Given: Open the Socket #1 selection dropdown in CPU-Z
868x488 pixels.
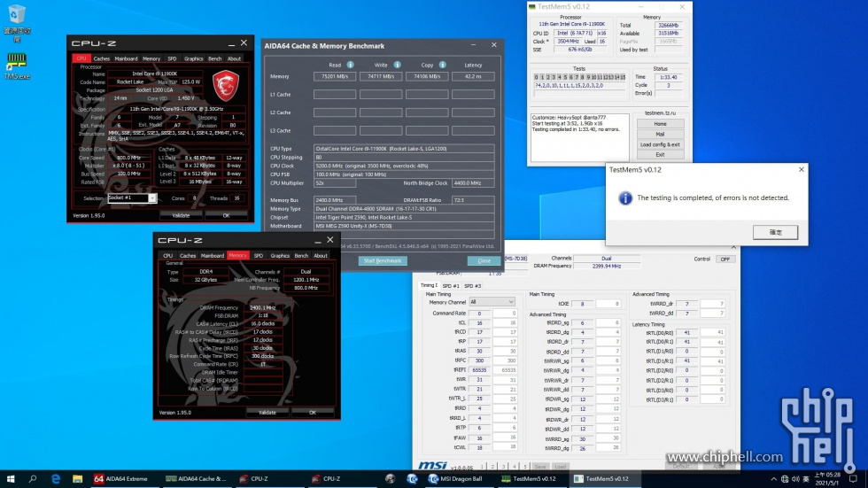Looking at the screenshot, I should (132, 198).
